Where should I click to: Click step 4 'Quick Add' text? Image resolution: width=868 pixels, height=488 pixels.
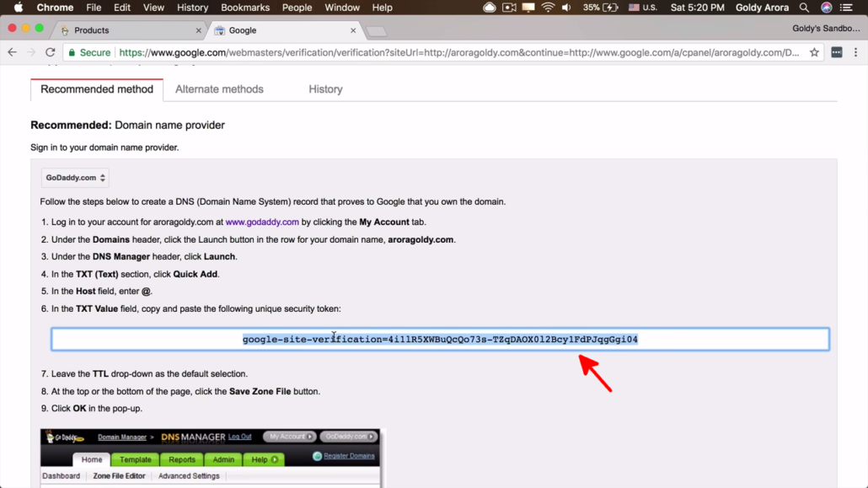pos(196,274)
